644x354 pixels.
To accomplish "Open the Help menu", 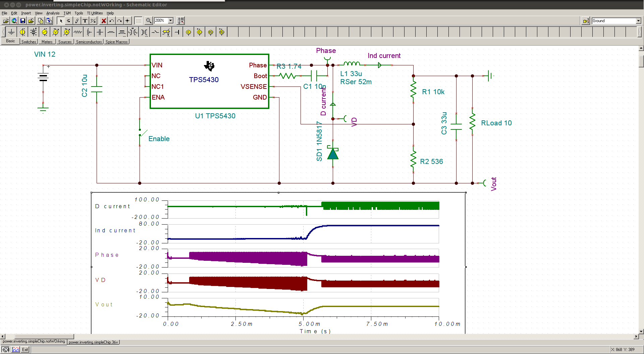I will click(110, 13).
